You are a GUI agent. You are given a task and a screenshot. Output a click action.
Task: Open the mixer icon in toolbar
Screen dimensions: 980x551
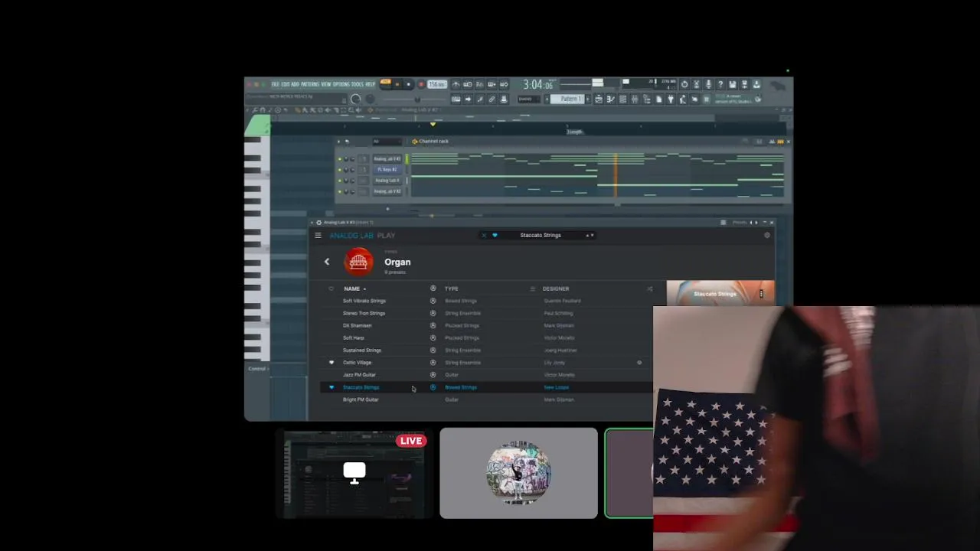pyautogui.click(x=635, y=99)
